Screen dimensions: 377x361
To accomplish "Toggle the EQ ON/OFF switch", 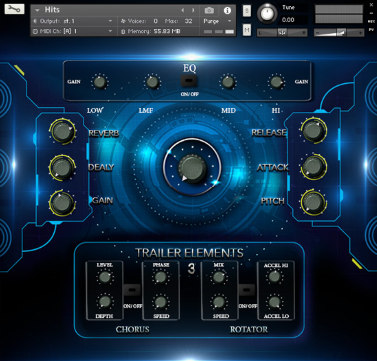I will click(189, 81).
